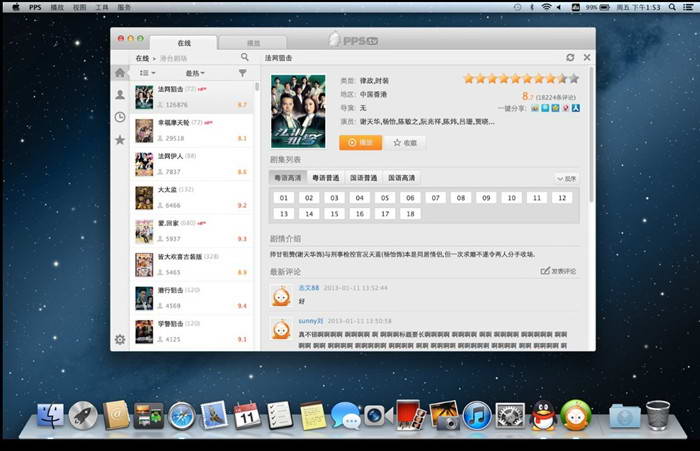Screen dimensions: 700x451
Task: Open favorites star icon in sidebar
Action: 120,140
